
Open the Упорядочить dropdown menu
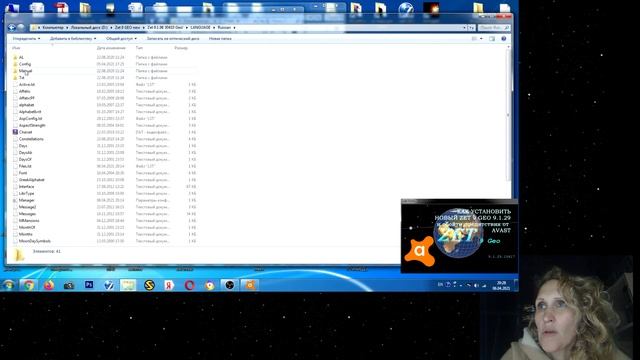[x=26, y=38]
